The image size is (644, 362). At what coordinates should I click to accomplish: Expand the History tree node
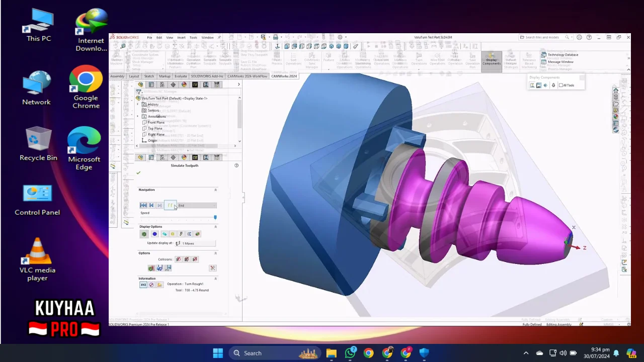coord(138,105)
